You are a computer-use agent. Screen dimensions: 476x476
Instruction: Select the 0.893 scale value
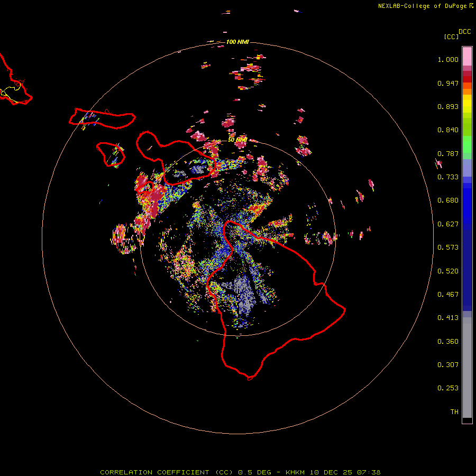click(x=448, y=106)
